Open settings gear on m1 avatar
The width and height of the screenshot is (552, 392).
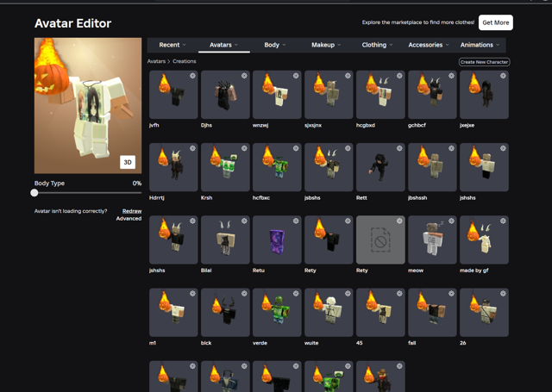point(192,294)
